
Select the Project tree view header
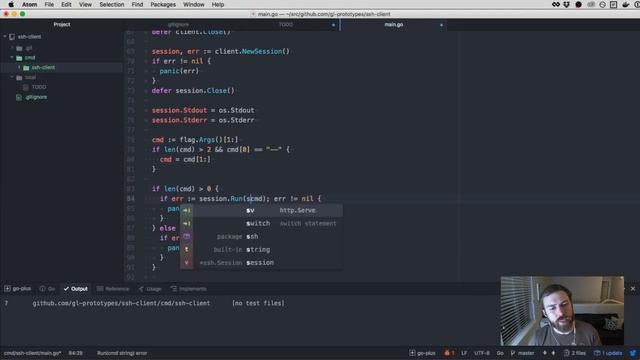click(x=62, y=24)
